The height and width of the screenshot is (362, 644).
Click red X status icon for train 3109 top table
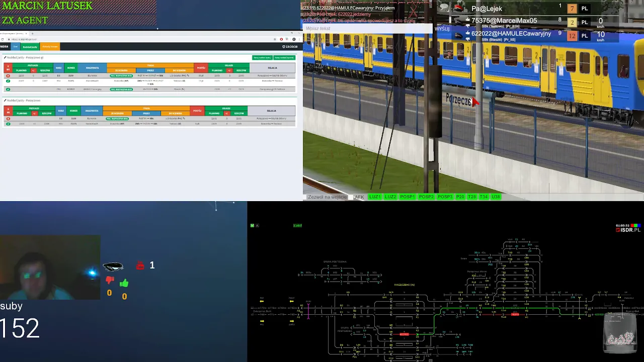click(x=8, y=75)
